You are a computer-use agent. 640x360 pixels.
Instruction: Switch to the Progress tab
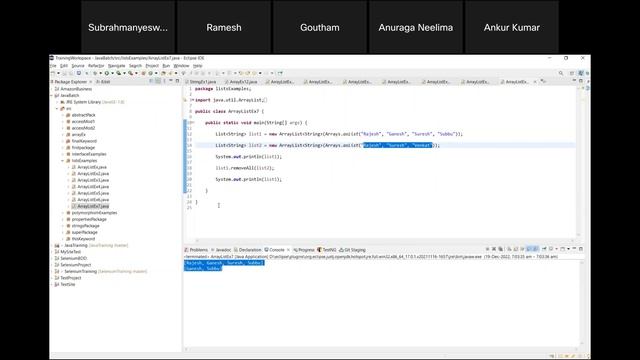coord(304,250)
